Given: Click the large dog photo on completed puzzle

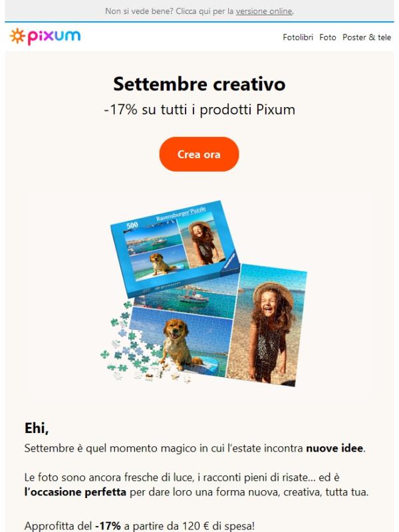Looking at the screenshot, I should pyautogui.click(x=178, y=342).
